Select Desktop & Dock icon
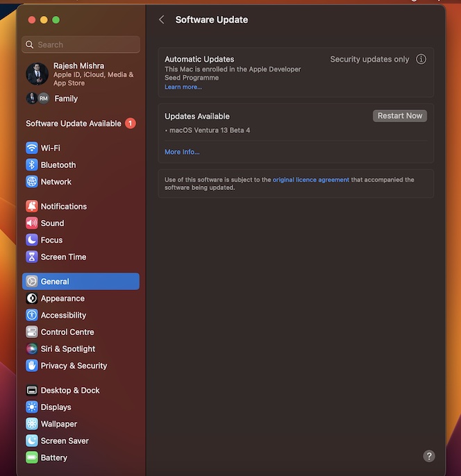 tap(31, 390)
